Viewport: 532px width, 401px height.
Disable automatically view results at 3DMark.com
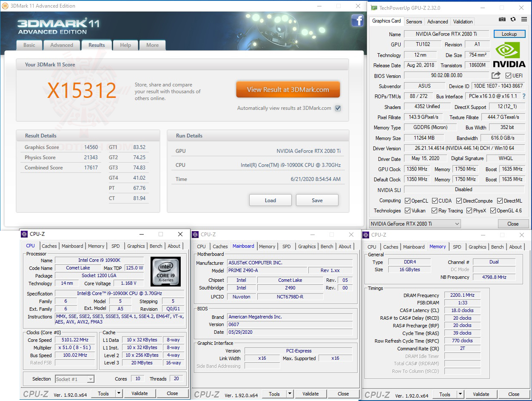[x=338, y=108]
